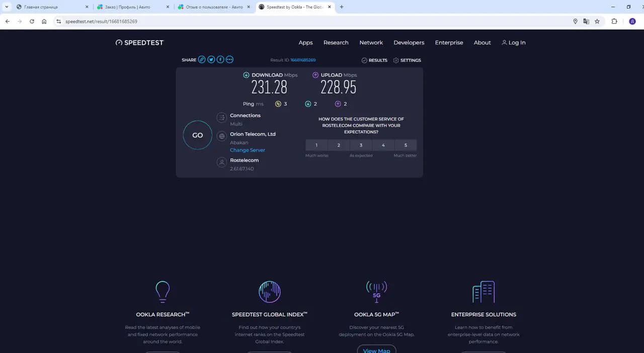Screen dimensions: 644x353
Task: Open RESULTS
Action: coord(374,60)
